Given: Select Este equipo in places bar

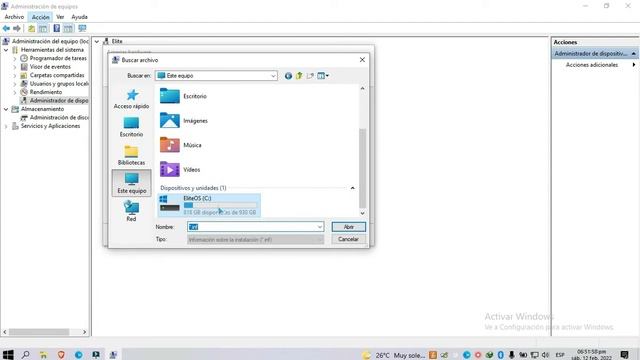Looking at the screenshot, I should [x=131, y=183].
